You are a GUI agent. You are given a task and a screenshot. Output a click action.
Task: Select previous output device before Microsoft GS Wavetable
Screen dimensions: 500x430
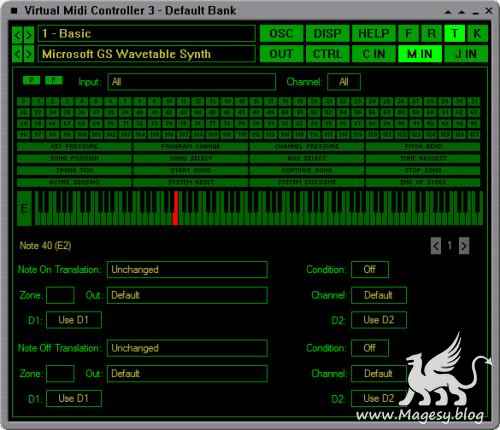coord(17,54)
